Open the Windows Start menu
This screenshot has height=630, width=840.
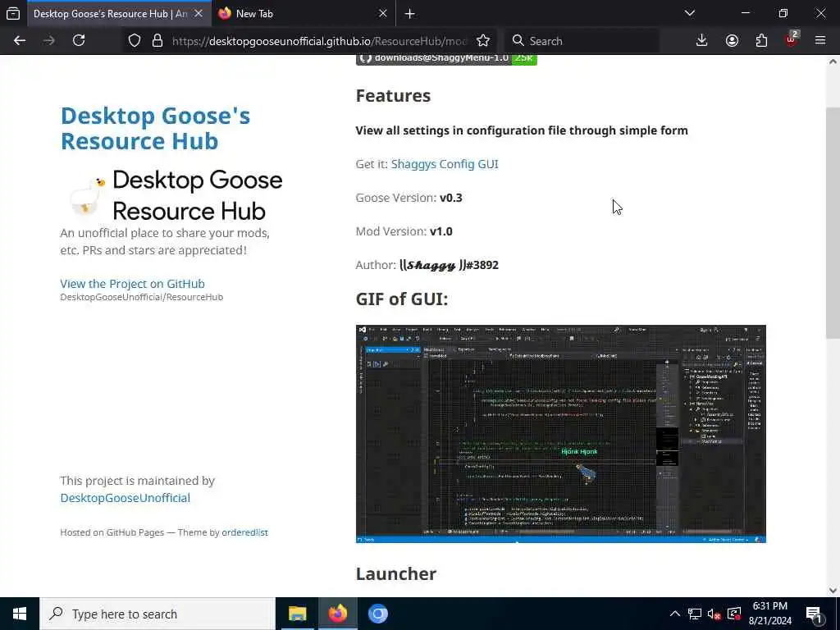click(x=20, y=614)
